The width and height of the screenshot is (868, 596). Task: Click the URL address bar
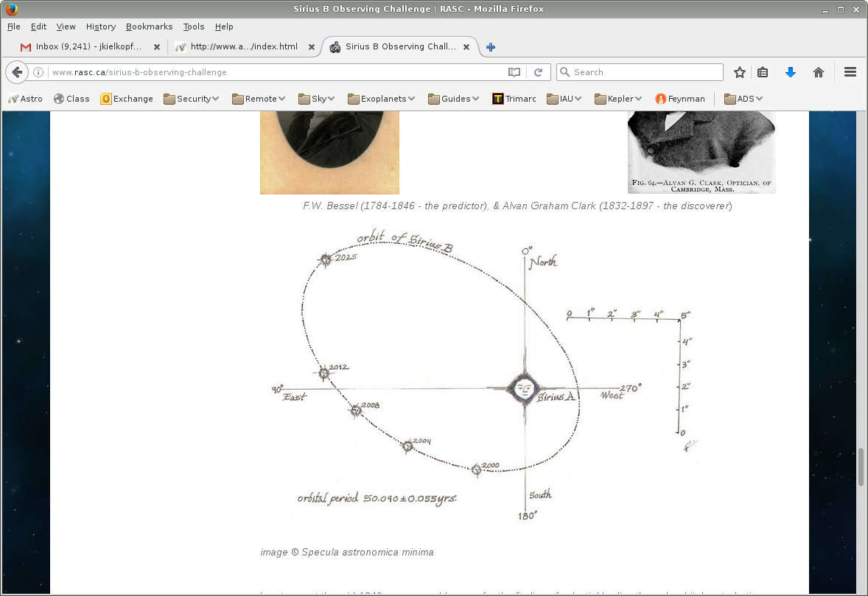[277, 72]
